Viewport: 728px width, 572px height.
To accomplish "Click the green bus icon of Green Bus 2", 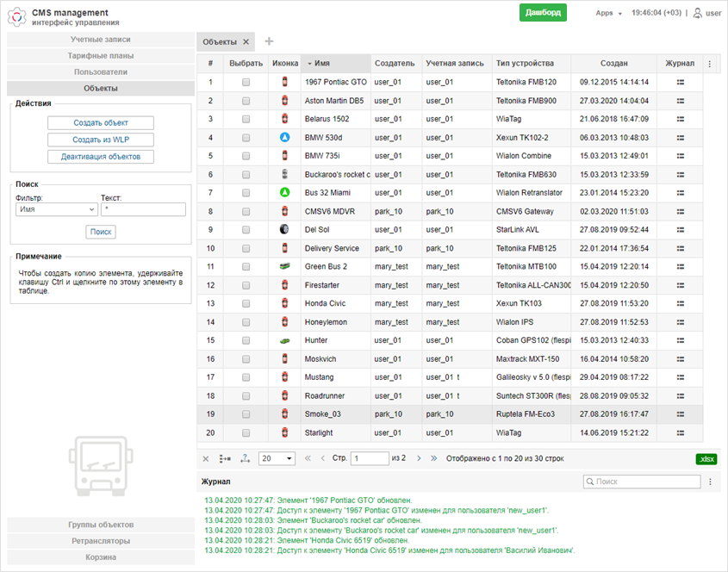I will [x=284, y=267].
